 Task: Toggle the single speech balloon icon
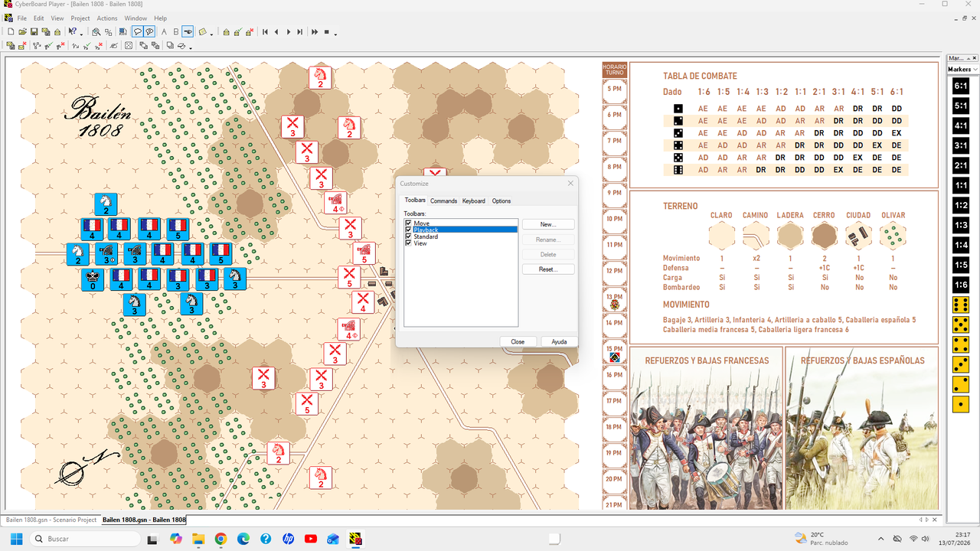coord(138,31)
